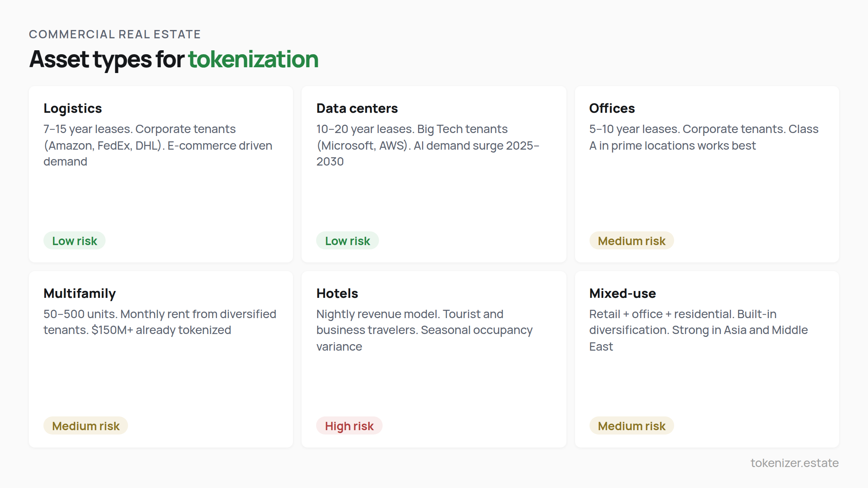This screenshot has width=868, height=488.
Task: Click the Logistics card title
Action: click(72, 108)
